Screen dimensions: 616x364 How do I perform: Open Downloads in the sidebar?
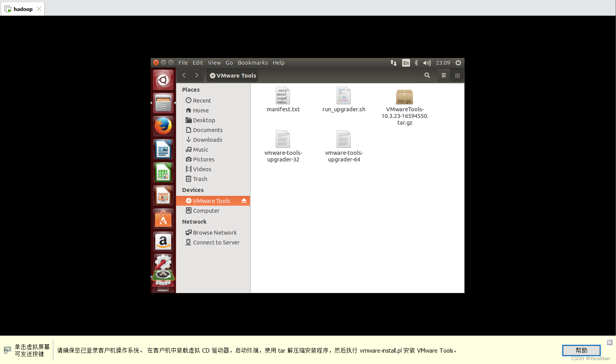click(x=213, y=140)
